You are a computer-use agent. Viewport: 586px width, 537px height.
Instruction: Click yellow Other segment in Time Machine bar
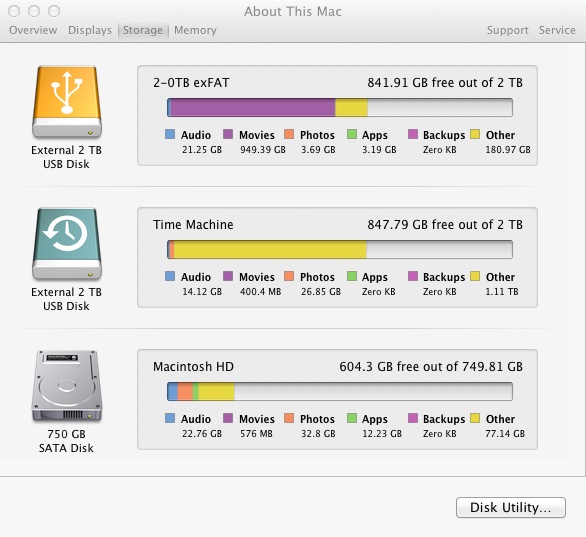270,250
